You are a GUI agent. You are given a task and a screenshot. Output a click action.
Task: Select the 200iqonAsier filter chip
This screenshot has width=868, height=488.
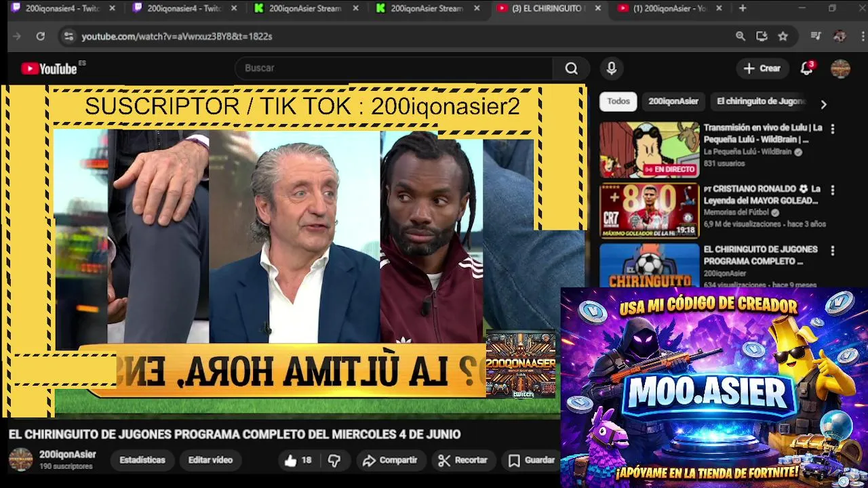coord(673,102)
